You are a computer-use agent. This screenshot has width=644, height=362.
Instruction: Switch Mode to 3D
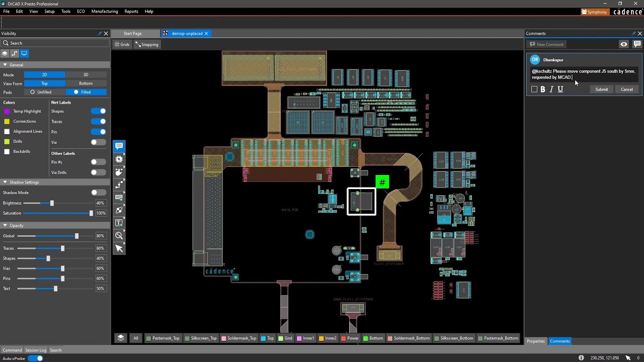coord(86,75)
